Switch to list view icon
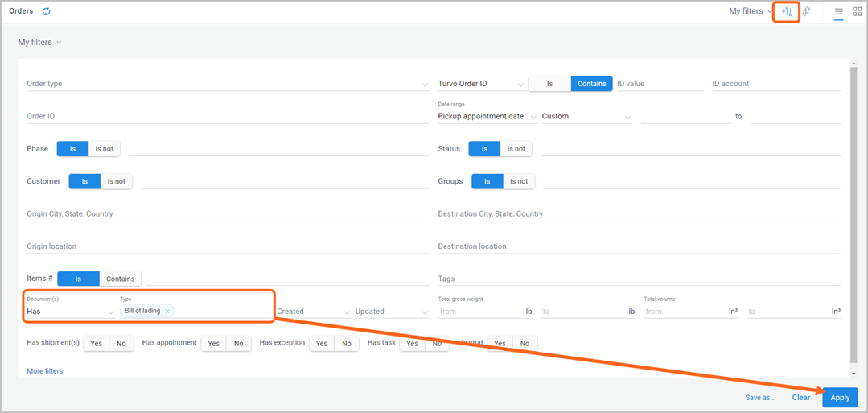 point(839,11)
